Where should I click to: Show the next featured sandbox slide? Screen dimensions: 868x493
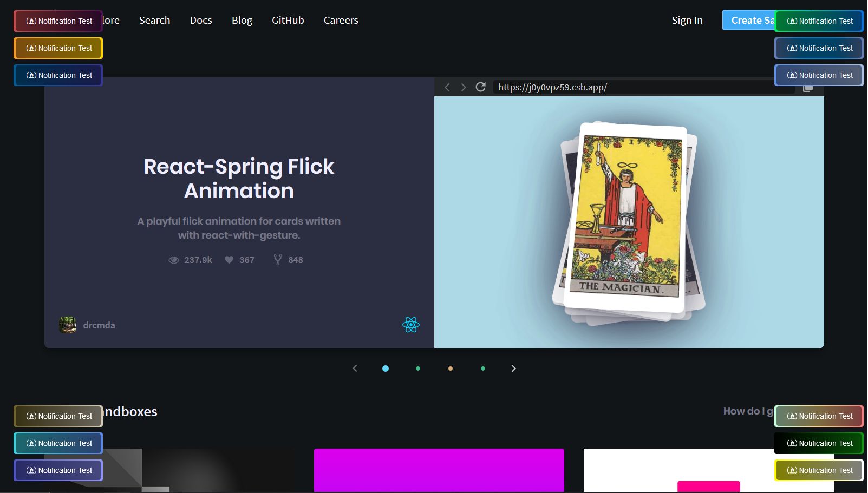click(513, 369)
